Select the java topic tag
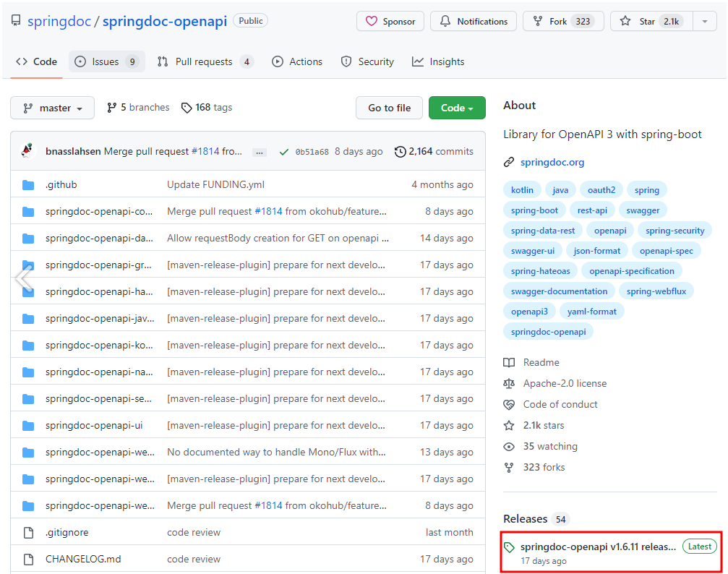 (x=560, y=190)
